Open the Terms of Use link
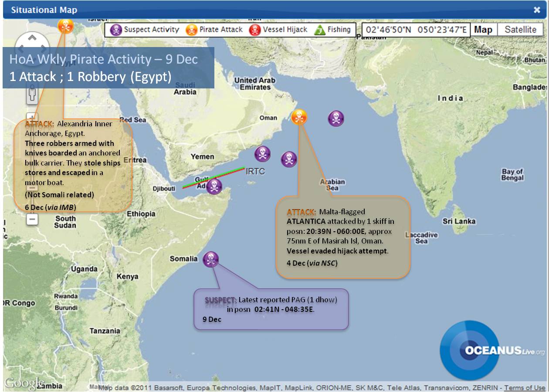The image size is (549, 392). (524, 387)
